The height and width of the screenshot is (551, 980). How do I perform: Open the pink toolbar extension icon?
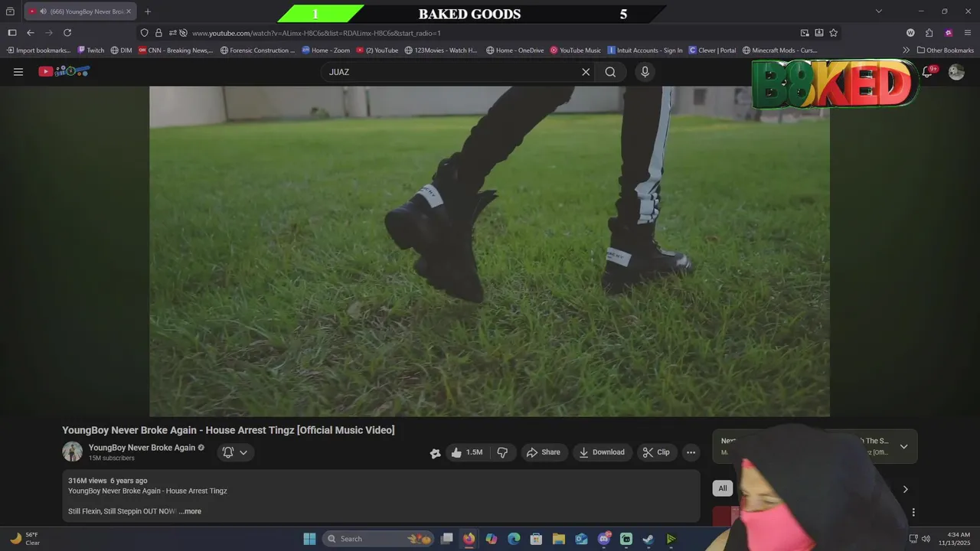click(949, 33)
